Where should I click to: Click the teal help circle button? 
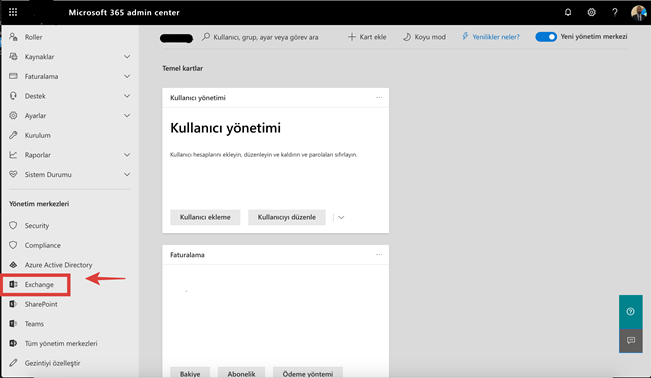pos(631,312)
